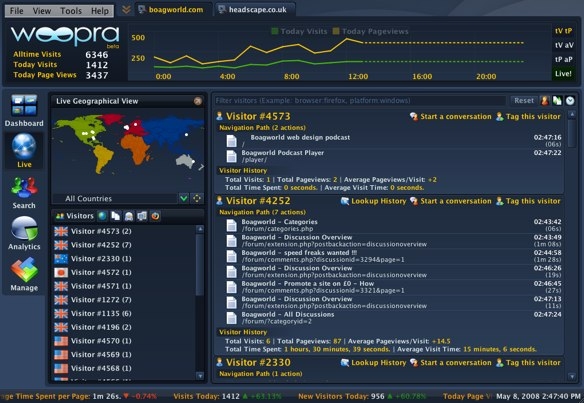The height and width of the screenshot is (403, 584).
Task: Select the Visitors tab in the list panel
Action: [74, 216]
